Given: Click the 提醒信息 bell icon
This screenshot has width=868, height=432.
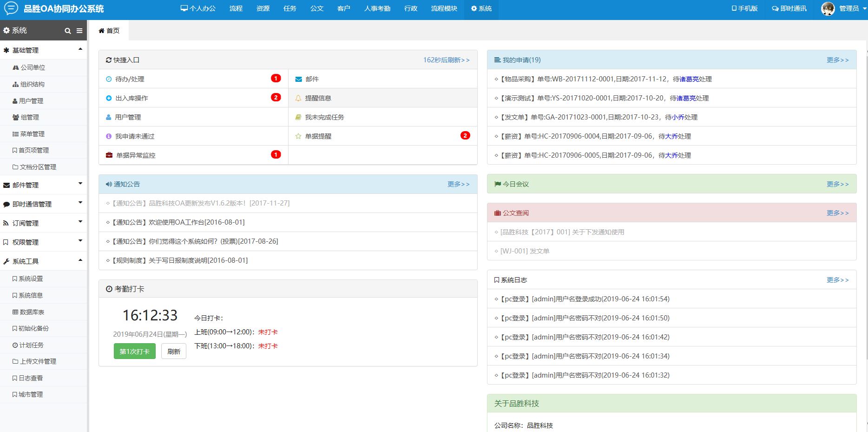Looking at the screenshot, I should click(298, 98).
